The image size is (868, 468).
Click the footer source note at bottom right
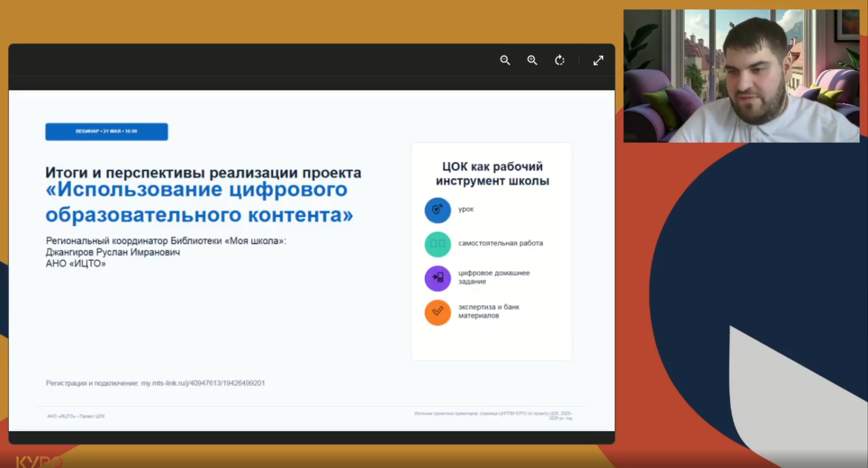493,415
